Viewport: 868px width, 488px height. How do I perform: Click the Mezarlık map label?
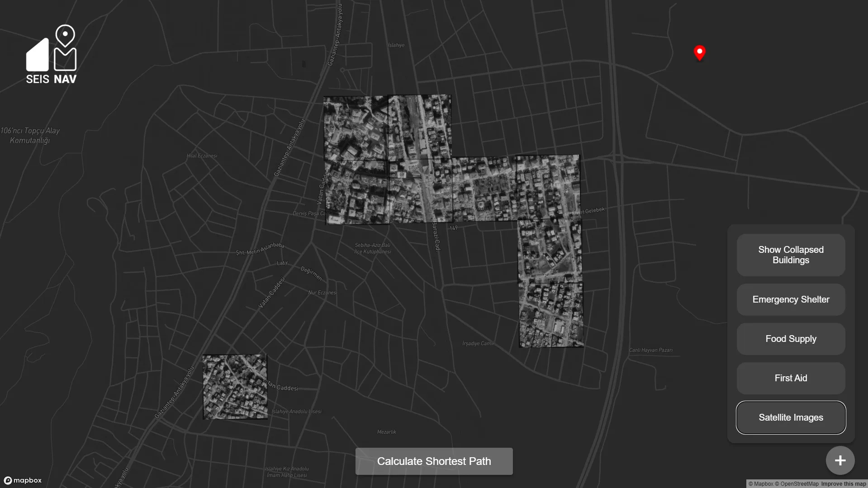[386, 432]
